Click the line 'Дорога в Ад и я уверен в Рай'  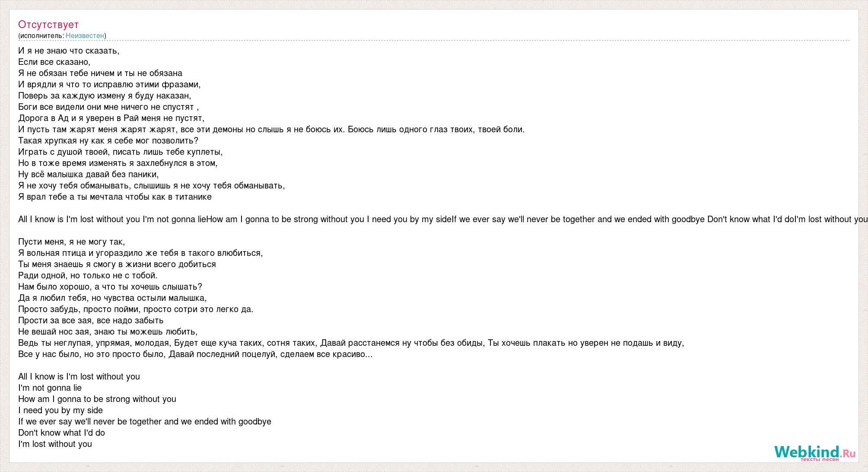(111, 118)
